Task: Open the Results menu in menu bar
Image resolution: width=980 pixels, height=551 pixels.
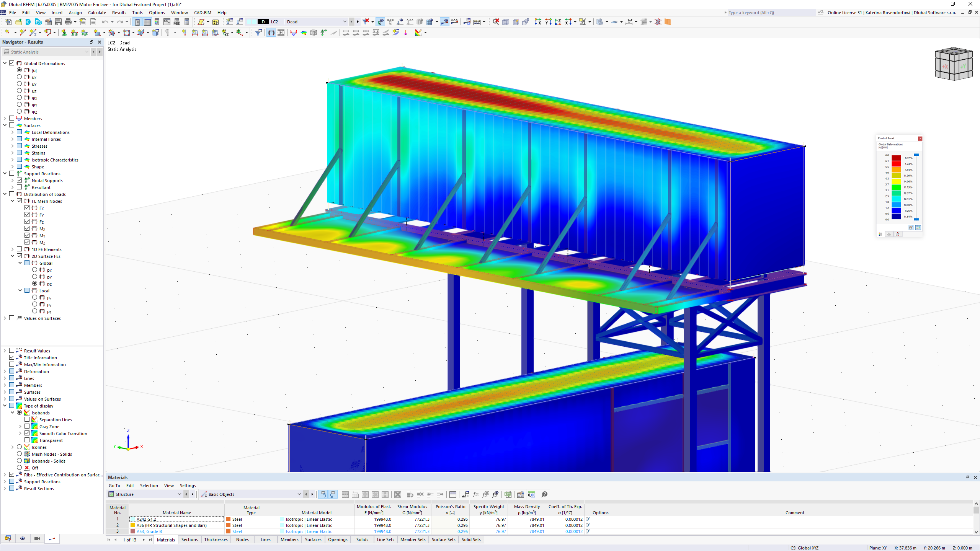Action: pyautogui.click(x=118, y=12)
